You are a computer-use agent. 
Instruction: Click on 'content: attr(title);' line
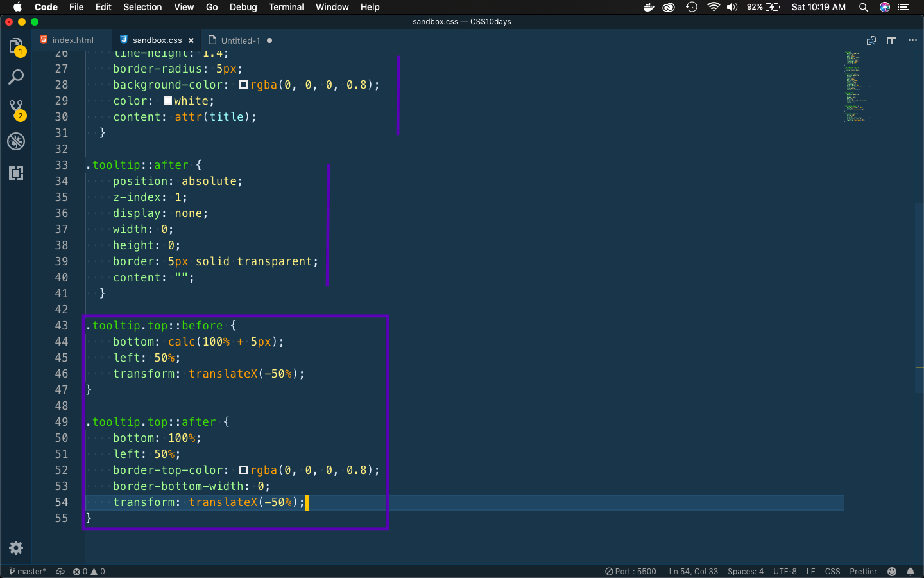click(185, 117)
